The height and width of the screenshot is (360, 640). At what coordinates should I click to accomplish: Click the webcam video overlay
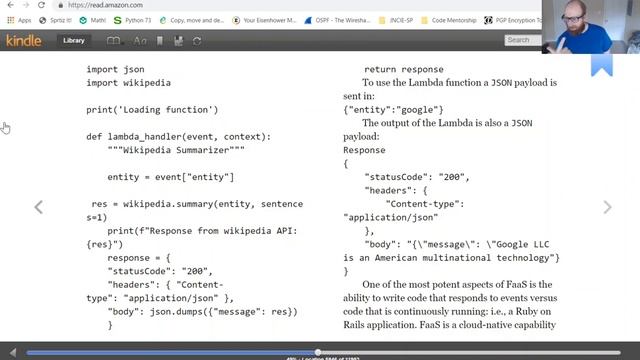click(x=591, y=27)
